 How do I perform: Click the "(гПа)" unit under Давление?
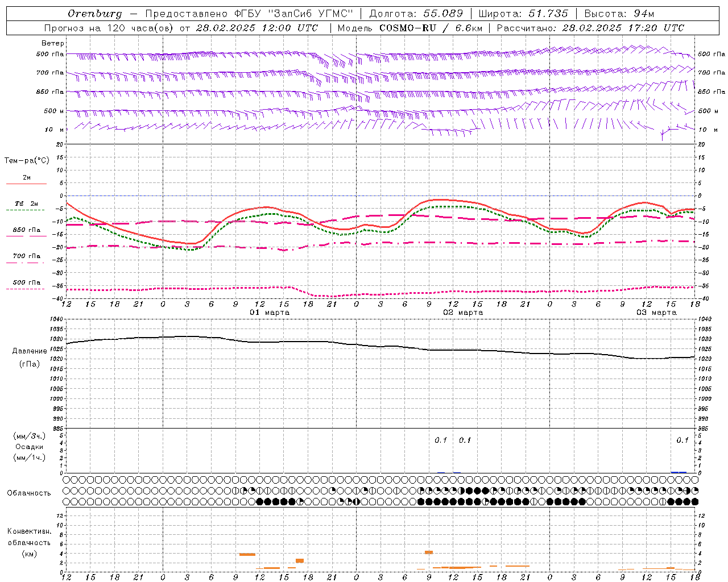click(x=30, y=364)
